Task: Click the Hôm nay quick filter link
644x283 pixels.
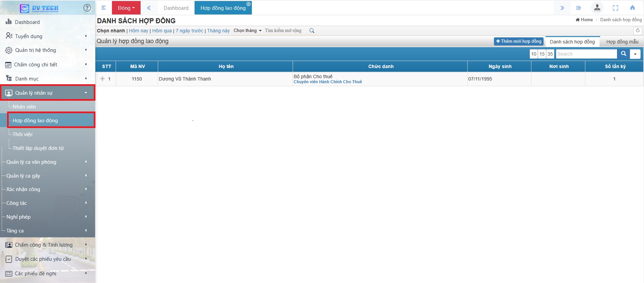Action: 139,31
